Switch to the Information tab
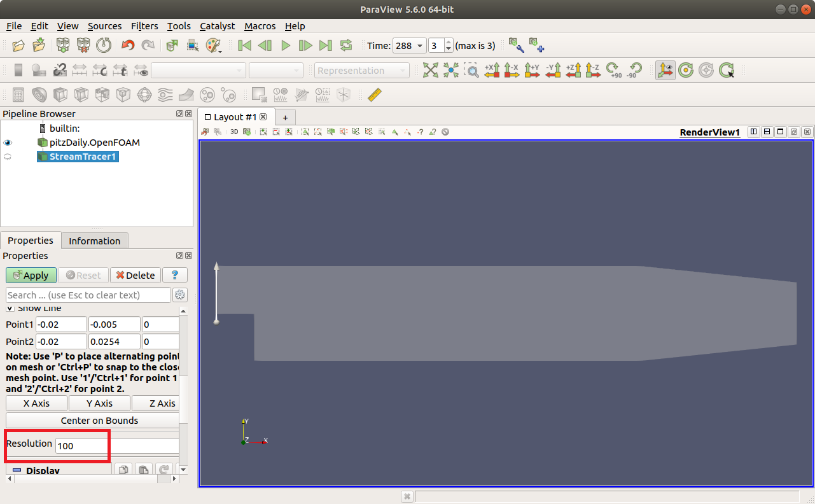This screenshot has width=815, height=504. [94, 241]
